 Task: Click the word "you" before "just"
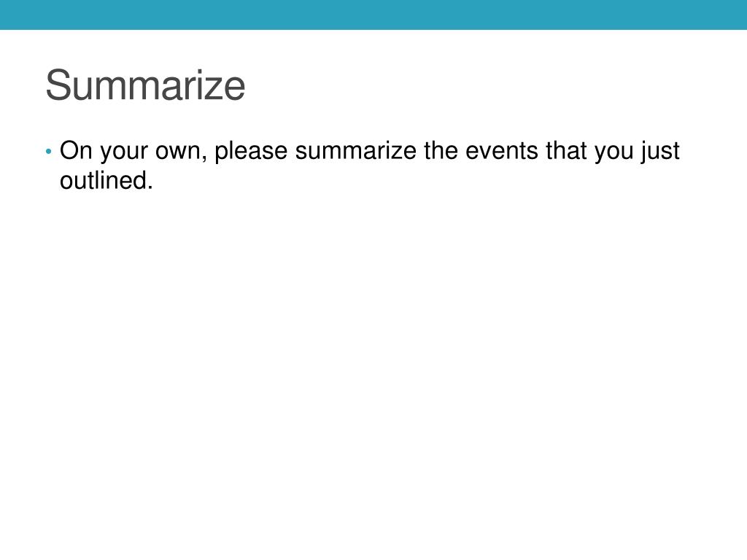614,153
